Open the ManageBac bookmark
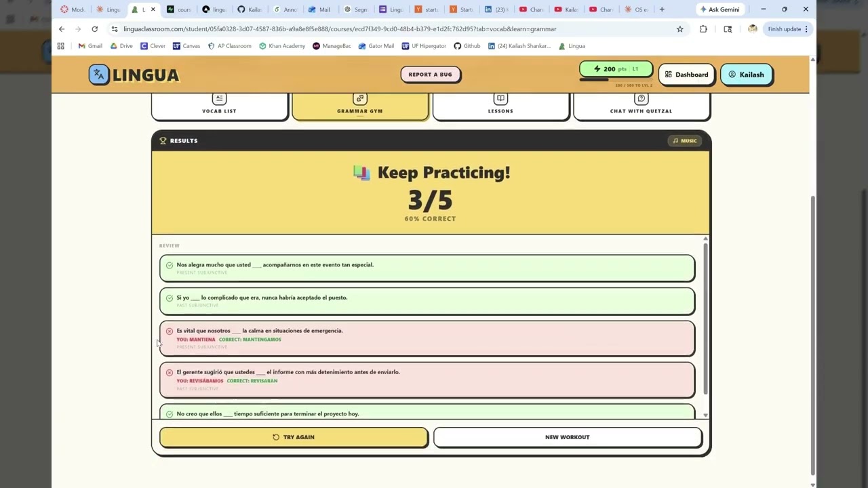868x488 pixels. point(332,46)
